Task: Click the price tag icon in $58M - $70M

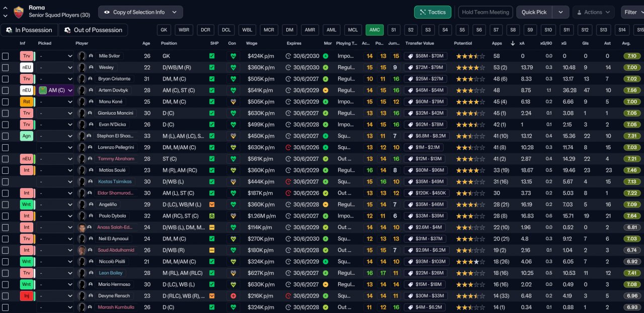Action: [x=411, y=56]
